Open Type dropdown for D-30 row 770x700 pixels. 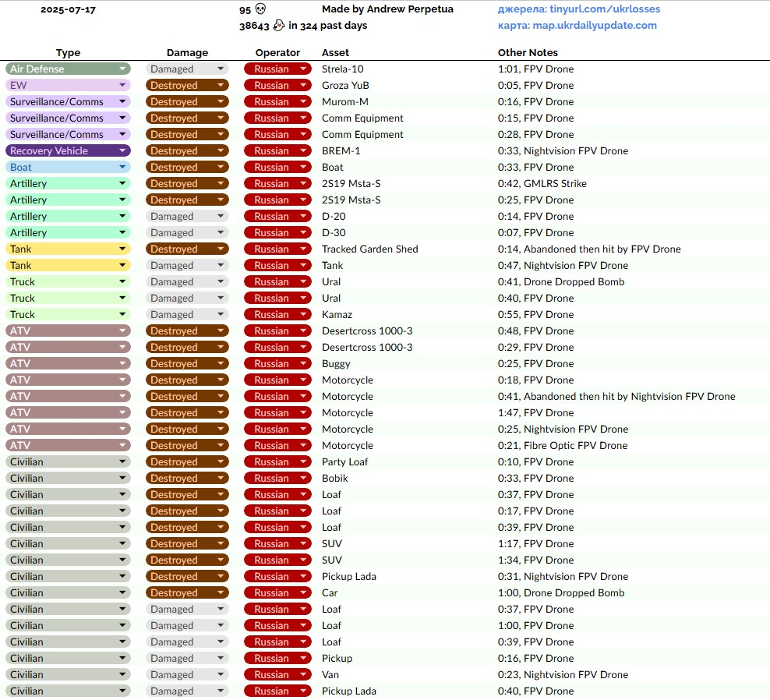(68, 232)
